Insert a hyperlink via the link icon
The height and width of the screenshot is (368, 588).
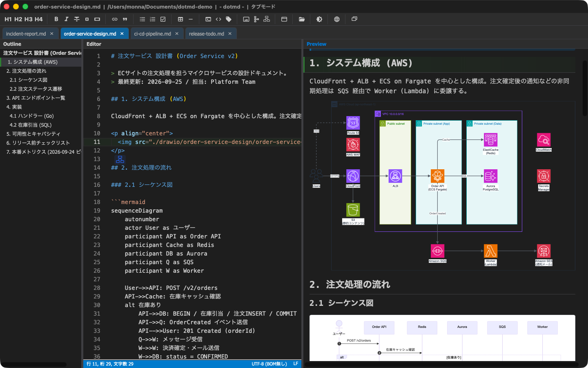pyautogui.click(x=115, y=19)
